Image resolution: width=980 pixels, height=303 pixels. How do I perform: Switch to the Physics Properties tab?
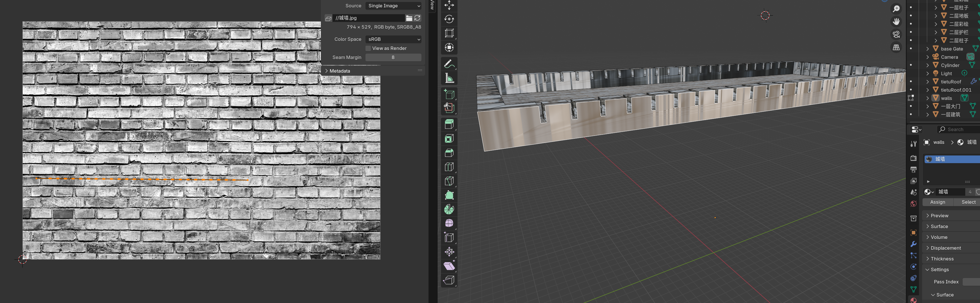tap(914, 266)
